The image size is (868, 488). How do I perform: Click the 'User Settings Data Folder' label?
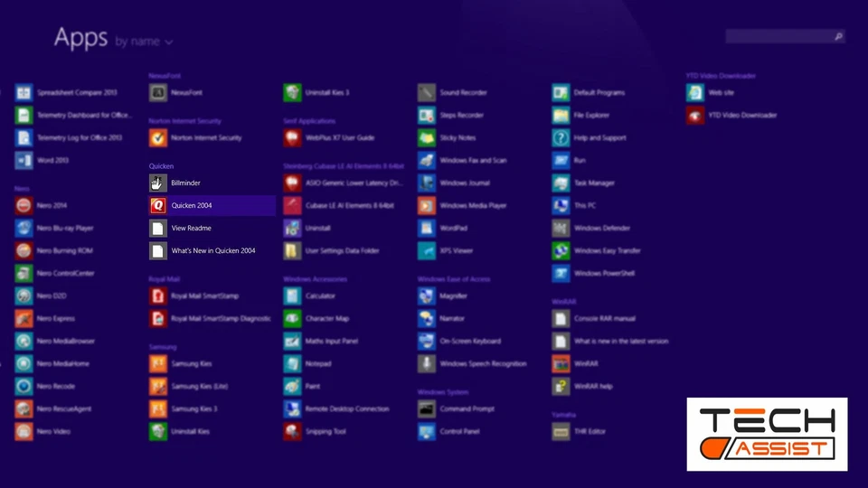[x=342, y=250]
